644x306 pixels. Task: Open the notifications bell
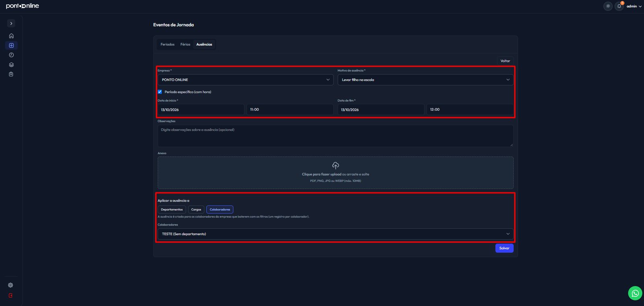[x=619, y=6]
